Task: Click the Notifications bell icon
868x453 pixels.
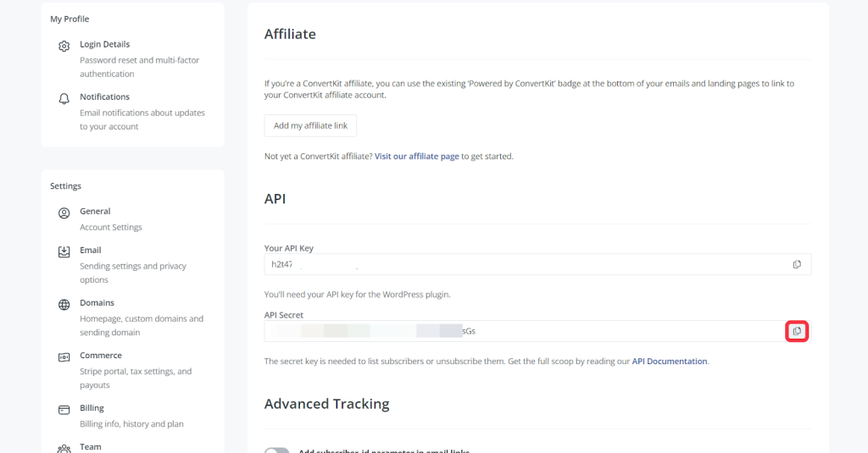Action: tap(64, 99)
